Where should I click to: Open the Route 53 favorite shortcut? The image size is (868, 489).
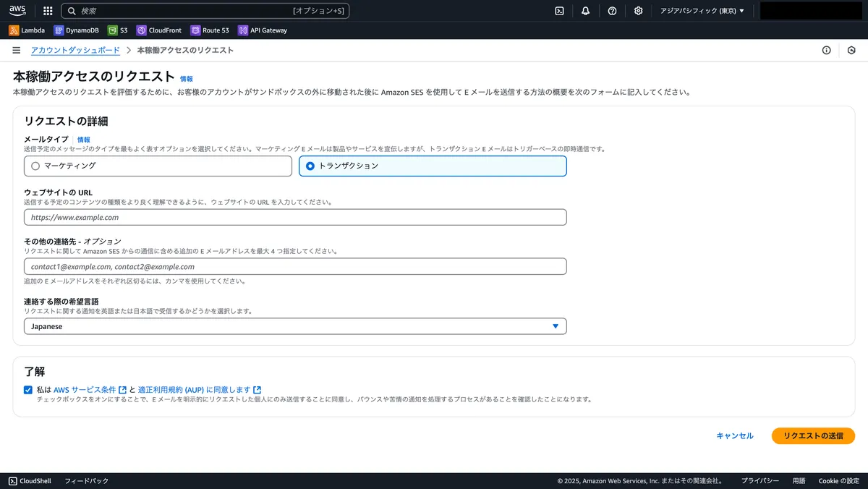(x=210, y=30)
